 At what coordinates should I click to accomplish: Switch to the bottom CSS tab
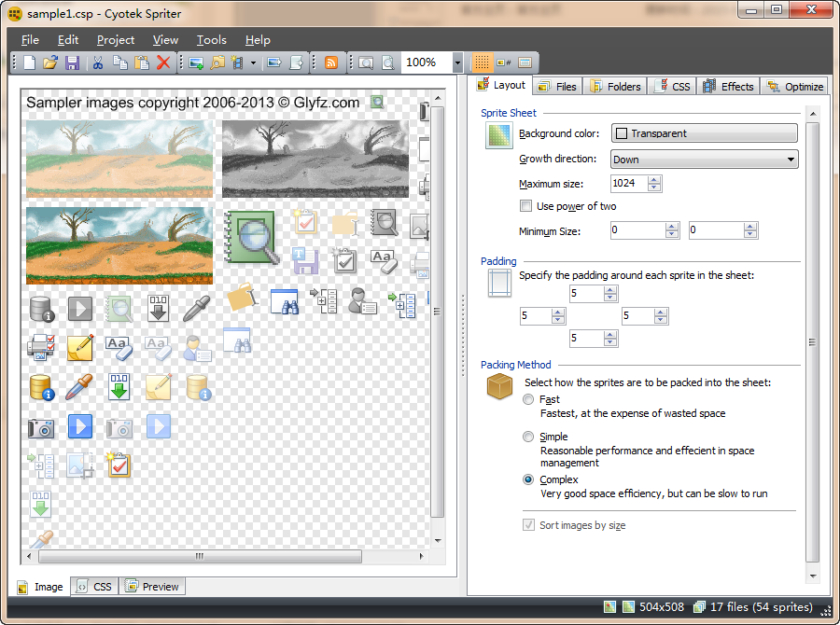[95, 587]
